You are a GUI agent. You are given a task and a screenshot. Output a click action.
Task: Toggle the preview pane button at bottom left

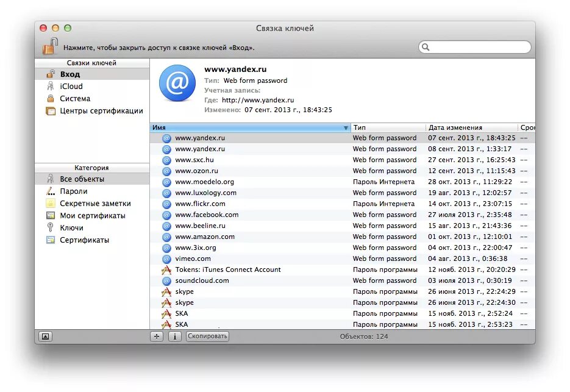coord(46,337)
